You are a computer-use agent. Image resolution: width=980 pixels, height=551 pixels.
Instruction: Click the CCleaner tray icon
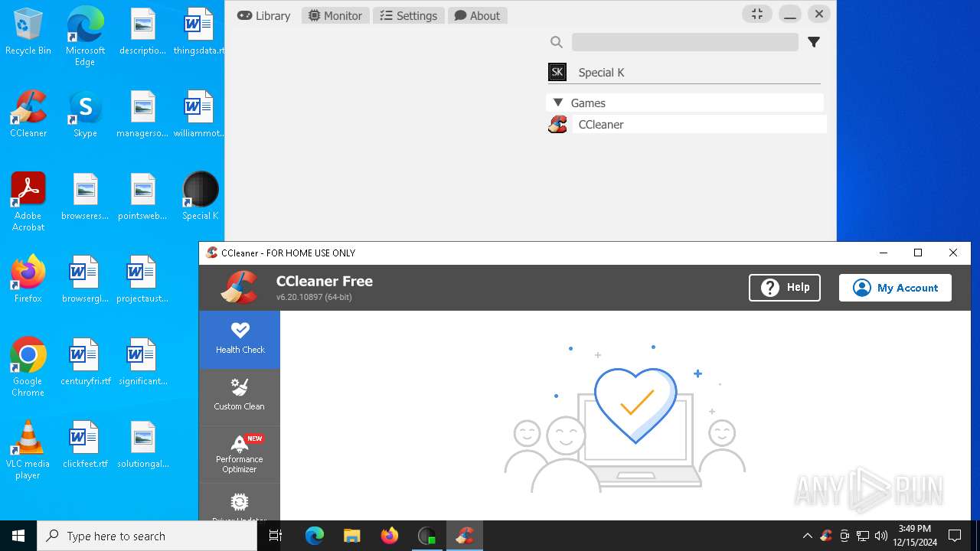(x=826, y=536)
